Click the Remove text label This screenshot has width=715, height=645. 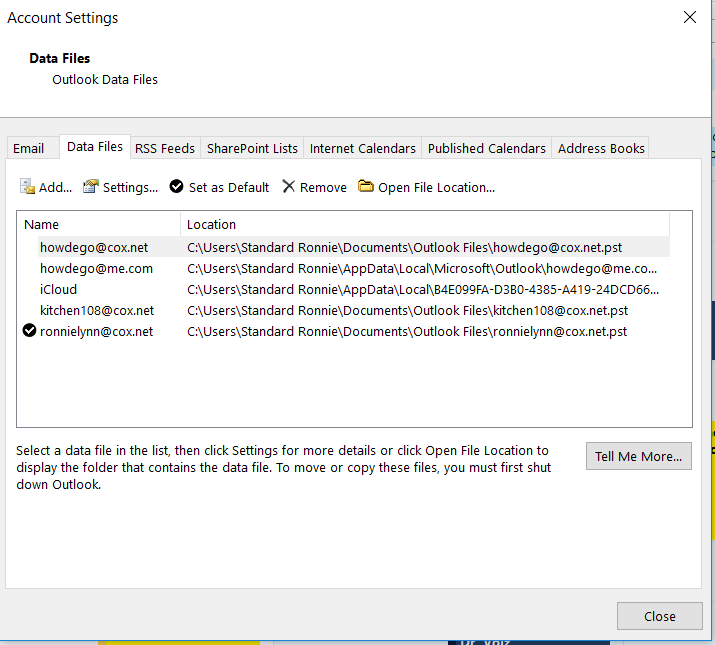(x=323, y=187)
